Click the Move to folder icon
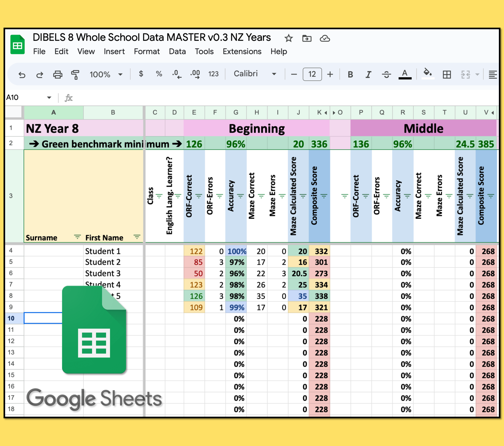The height and width of the screenshot is (446, 504). pos(307,38)
